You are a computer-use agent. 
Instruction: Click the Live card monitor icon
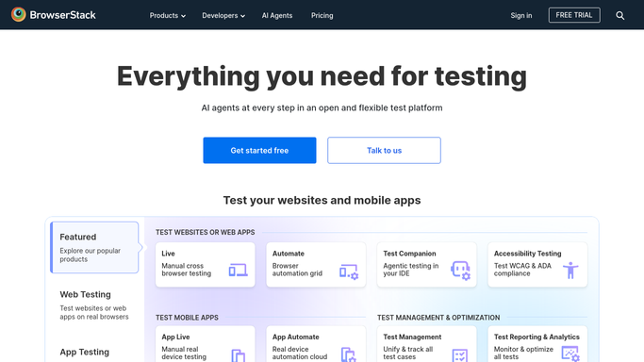coord(239,270)
